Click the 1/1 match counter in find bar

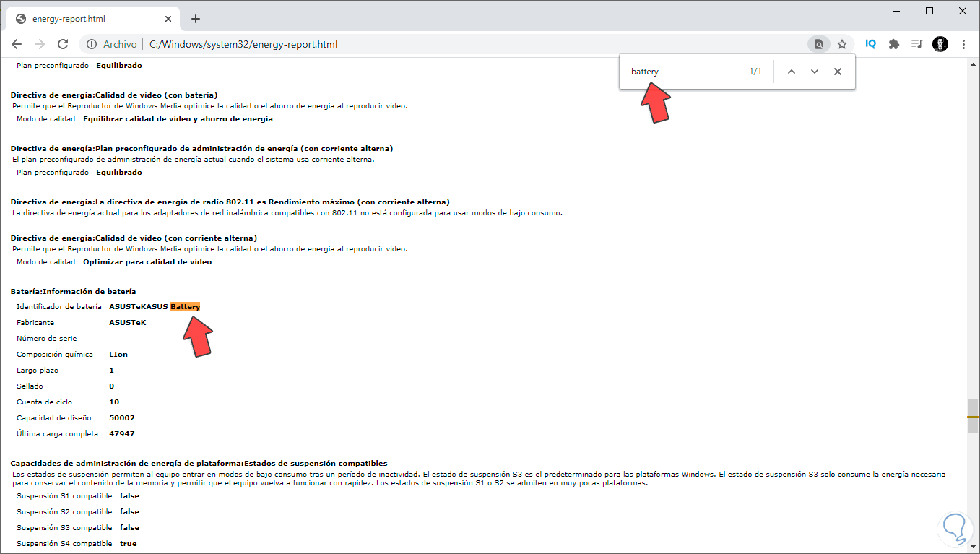(755, 72)
